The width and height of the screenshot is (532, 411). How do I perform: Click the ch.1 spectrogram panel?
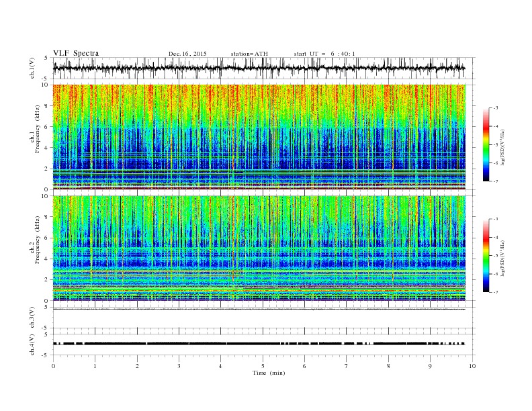[x=259, y=137]
